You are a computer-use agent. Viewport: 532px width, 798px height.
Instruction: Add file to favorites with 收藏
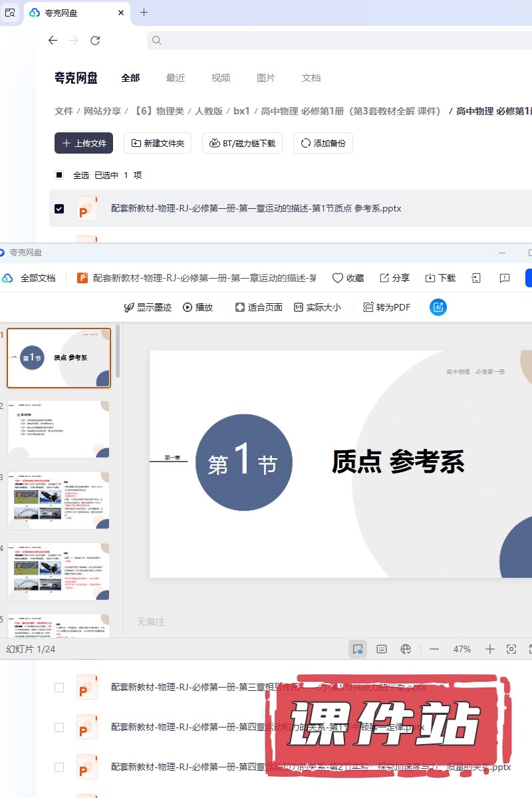coord(348,278)
